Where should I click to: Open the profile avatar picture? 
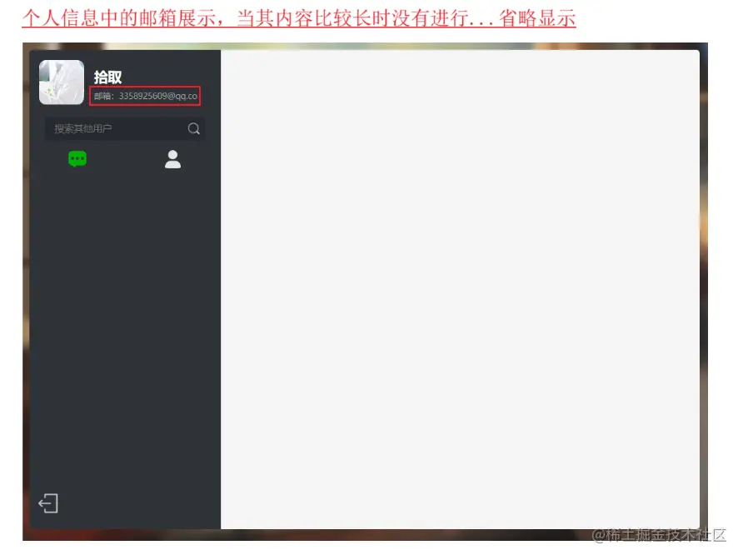point(59,82)
